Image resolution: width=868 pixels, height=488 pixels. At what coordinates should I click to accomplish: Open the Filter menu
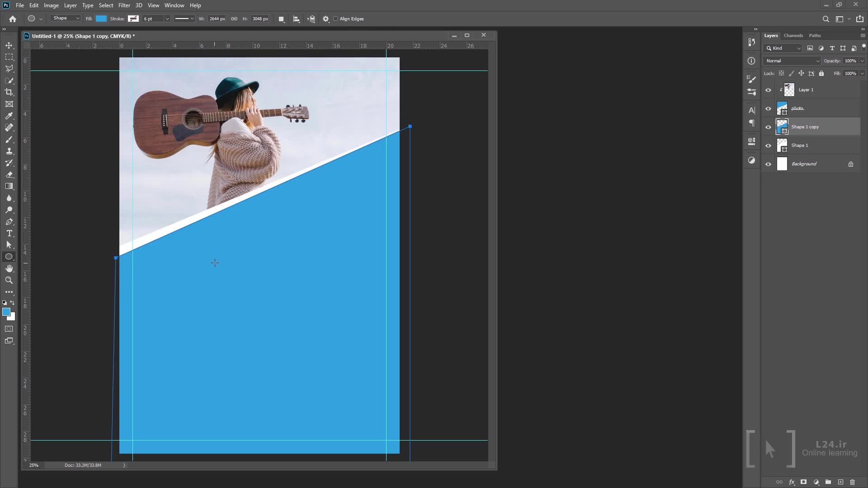coord(124,5)
